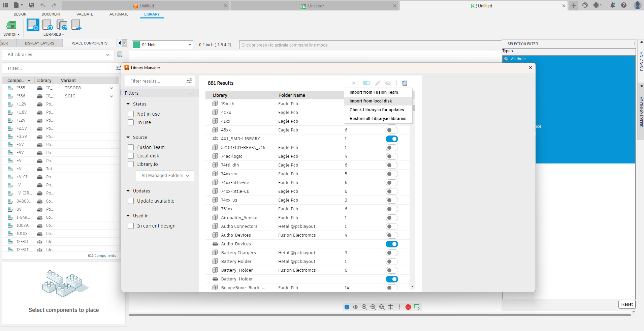The image size is (644, 331).
Task: Switch to the AUTOMATE ribbon tab
Action: click(119, 14)
